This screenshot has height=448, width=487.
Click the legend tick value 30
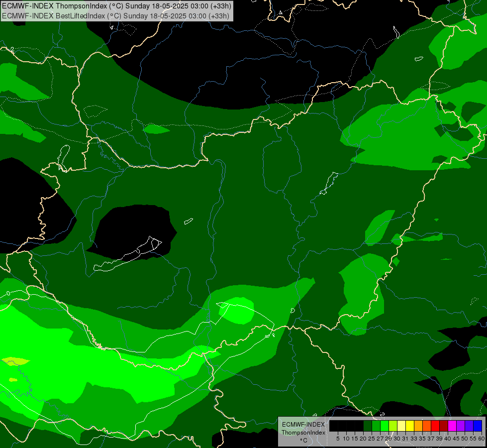pyautogui.click(x=397, y=439)
